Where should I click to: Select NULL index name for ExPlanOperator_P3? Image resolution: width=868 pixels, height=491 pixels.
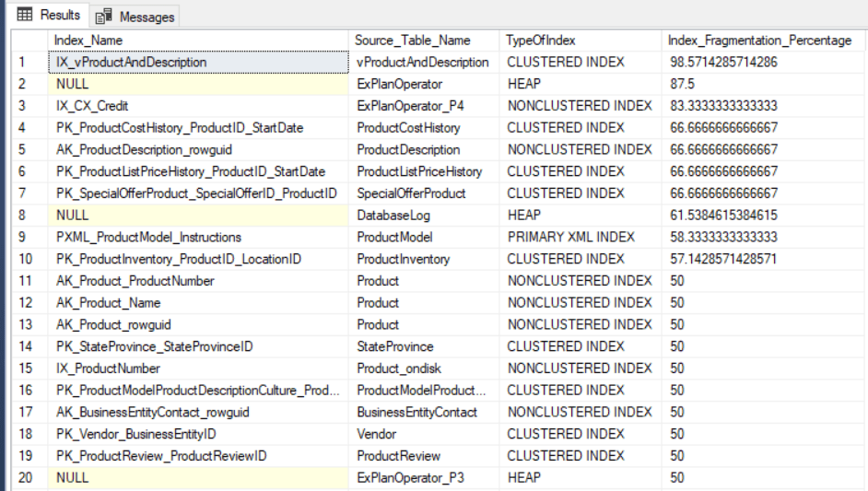(x=198, y=478)
